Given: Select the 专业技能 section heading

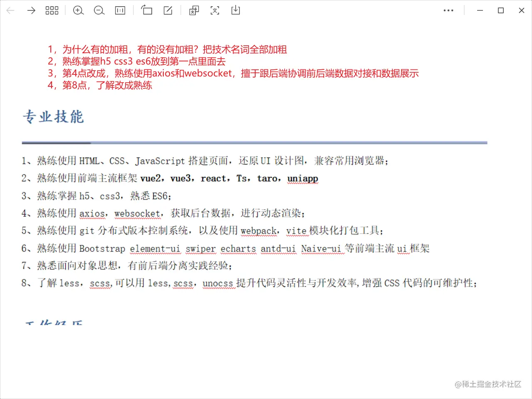Looking at the screenshot, I should [x=53, y=116].
